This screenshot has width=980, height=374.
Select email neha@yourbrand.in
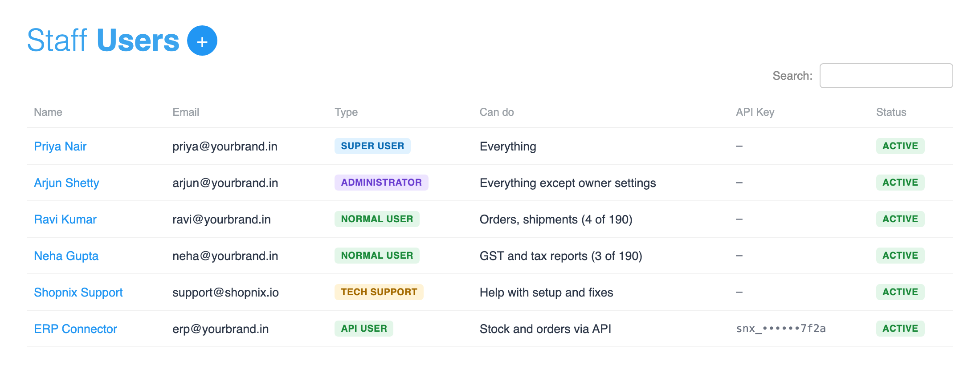coord(225,256)
